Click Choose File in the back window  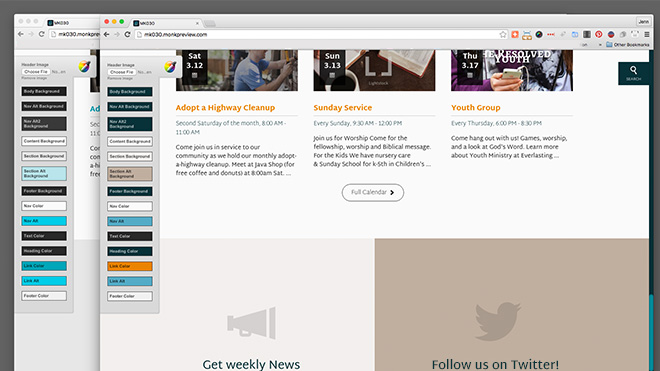[x=36, y=72]
